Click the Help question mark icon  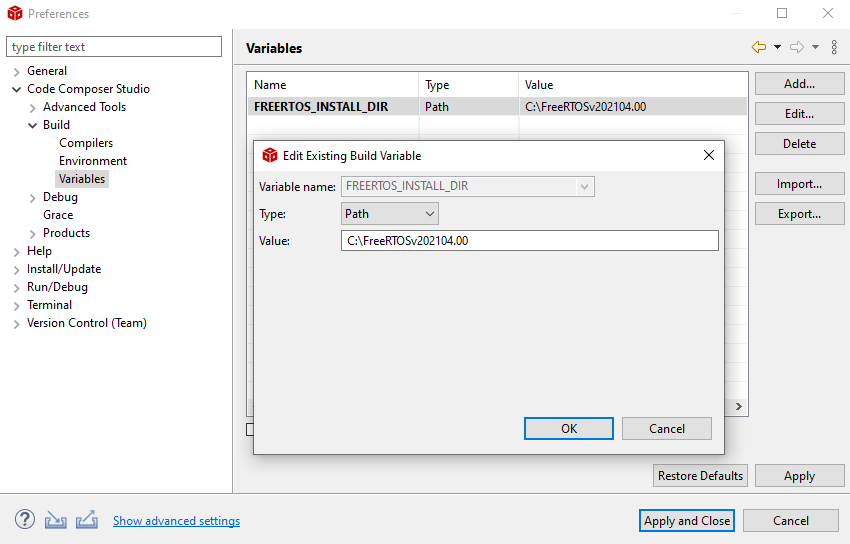coord(25,520)
